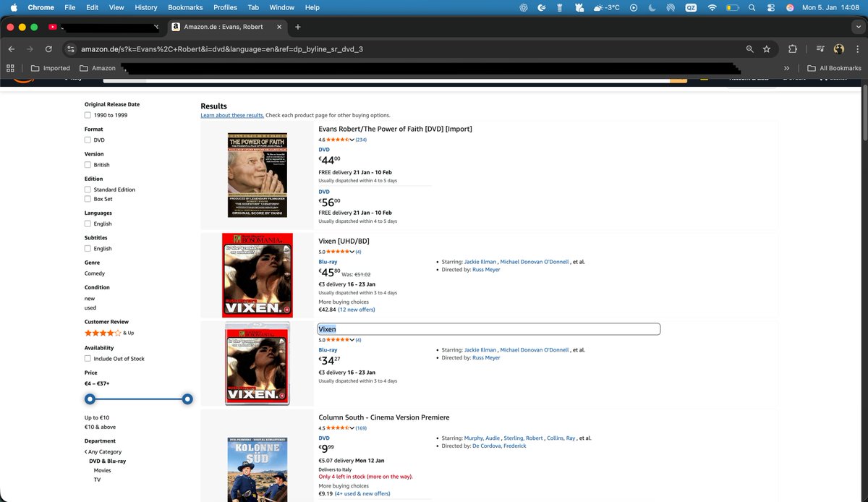Open Spotlight search in menu bar

752,7
